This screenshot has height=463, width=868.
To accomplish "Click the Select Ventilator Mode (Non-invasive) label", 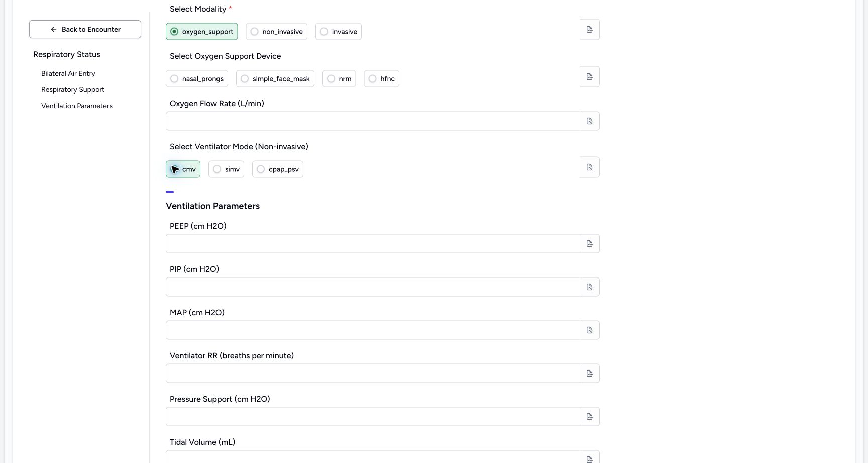I will click(239, 147).
